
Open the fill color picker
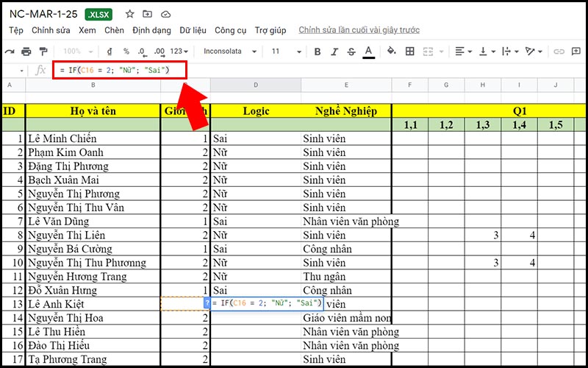click(391, 52)
